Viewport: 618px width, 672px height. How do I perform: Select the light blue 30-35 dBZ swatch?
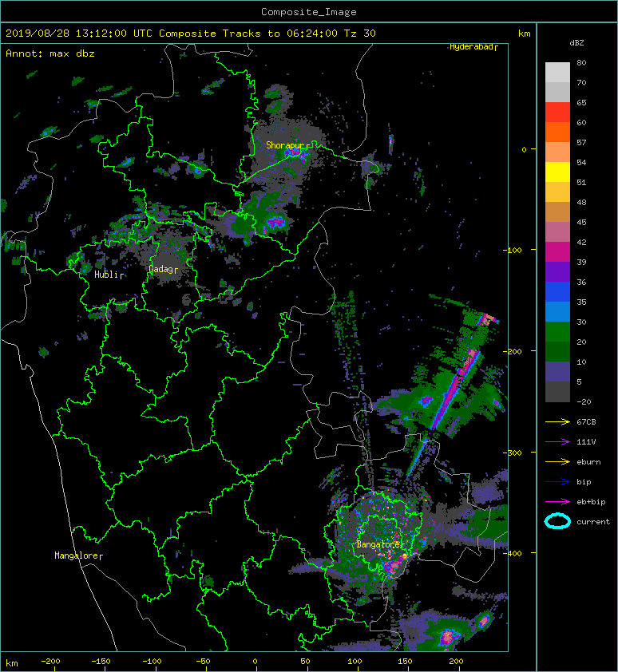(557, 312)
